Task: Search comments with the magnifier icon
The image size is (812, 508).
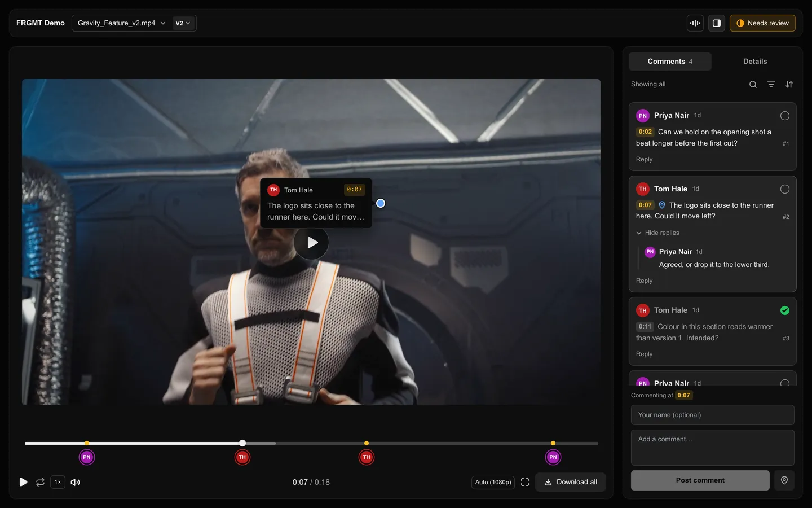Action: coord(753,85)
